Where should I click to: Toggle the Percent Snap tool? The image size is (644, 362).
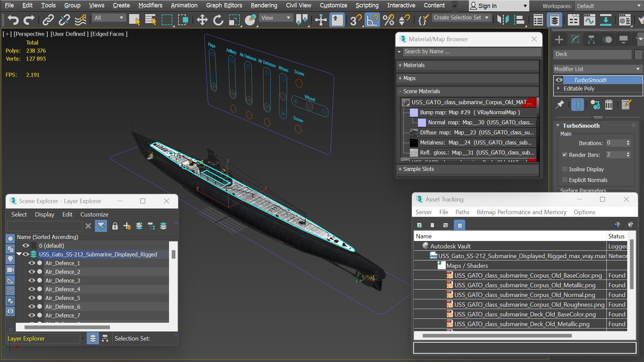tap(388, 20)
